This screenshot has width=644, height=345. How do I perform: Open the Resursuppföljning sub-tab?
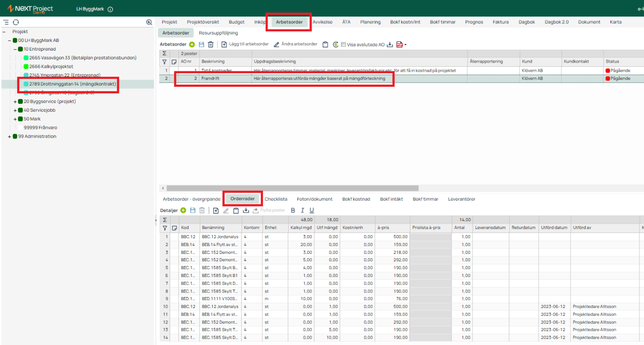[x=218, y=33]
